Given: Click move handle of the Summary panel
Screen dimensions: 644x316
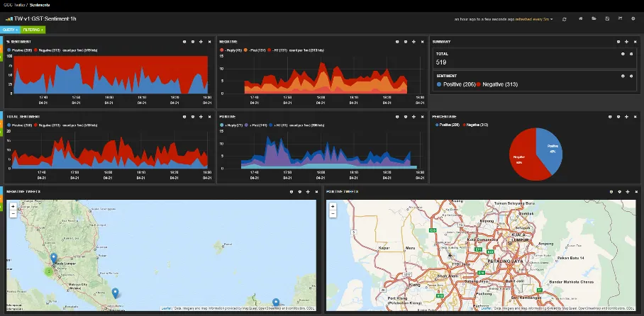Looking at the screenshot, I should pos(626,42).
